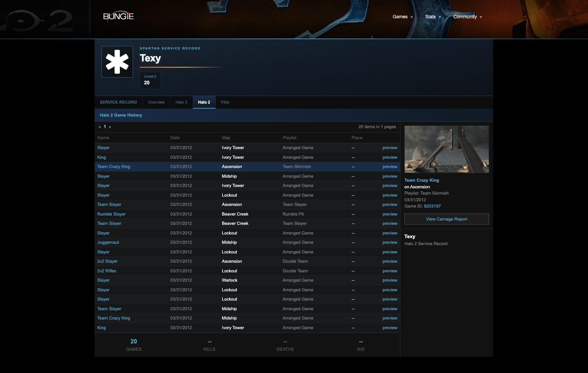
Task: Preview the Team Crazy King game on Midship
Action: pos(390,318)
